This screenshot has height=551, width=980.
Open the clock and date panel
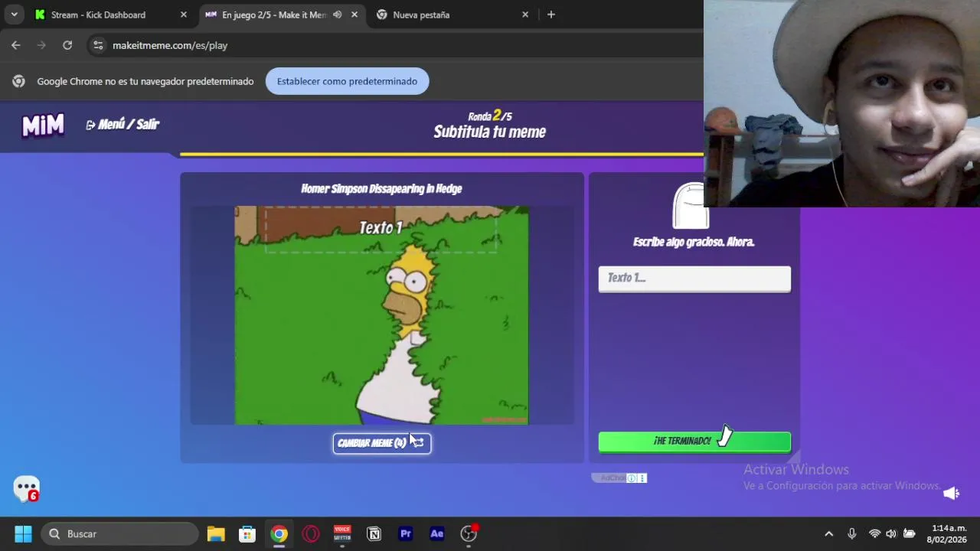tap(947, 533)
